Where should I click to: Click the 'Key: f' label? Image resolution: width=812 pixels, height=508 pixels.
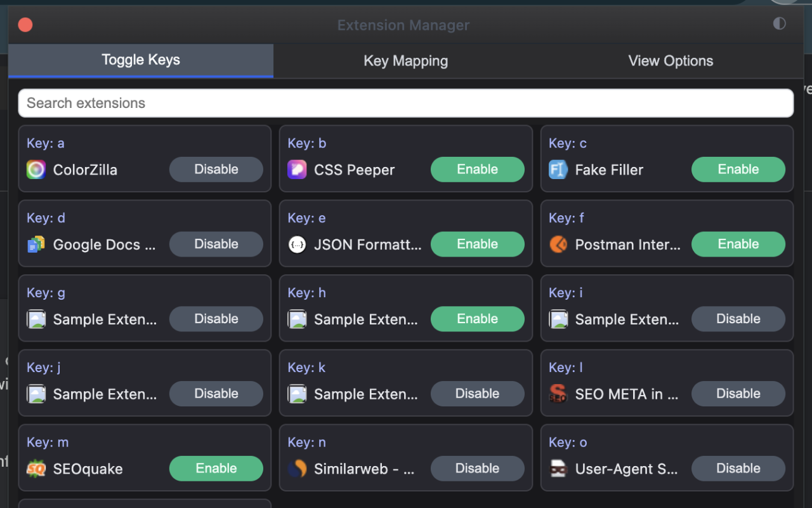coord(566,218)
